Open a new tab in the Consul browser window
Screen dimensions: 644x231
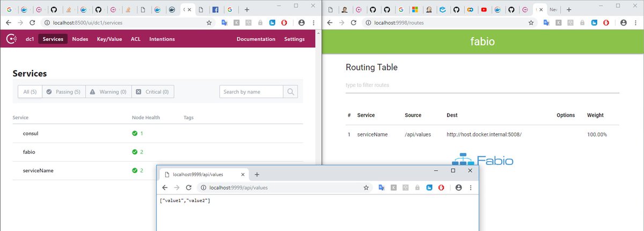[247, 10]
